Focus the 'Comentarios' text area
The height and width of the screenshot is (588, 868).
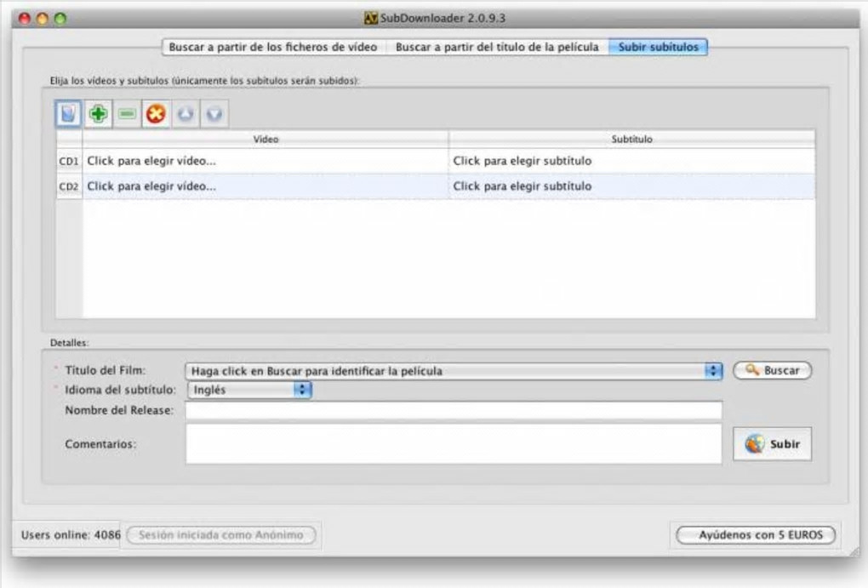(x=454, y=443)
